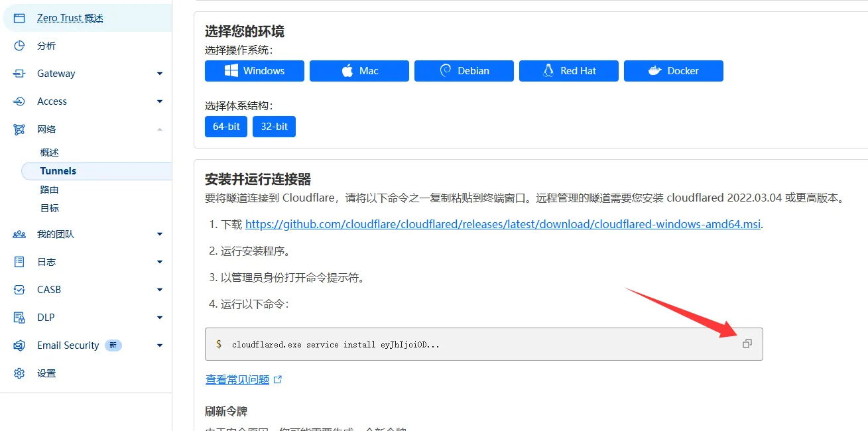Click the 选择操作系统 label
This screenshot has height=431, width=868.
(x=239, y=50)
